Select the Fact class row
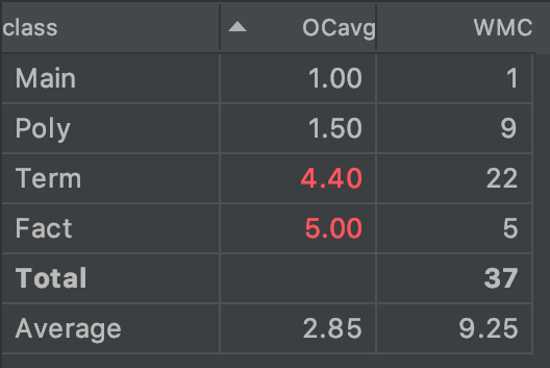The image size is (550, 368). (267, 228)
